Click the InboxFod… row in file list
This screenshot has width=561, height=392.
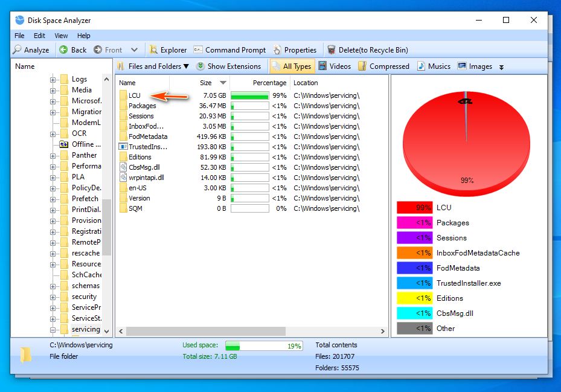click(239, 126)
